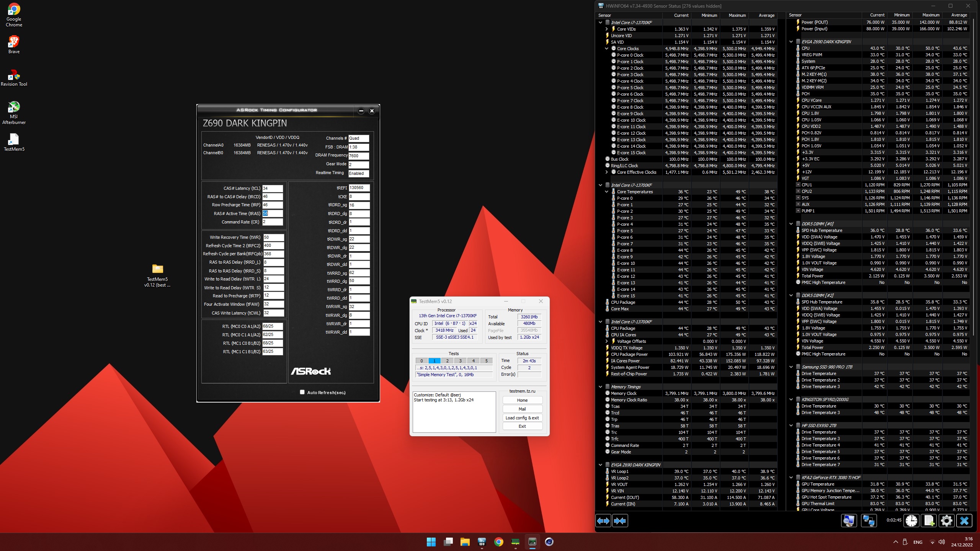The height and width of the screenshot is (551, 980).
Task: Expand the Core VIDs sensor group
Action: click(x=606, y=29)
